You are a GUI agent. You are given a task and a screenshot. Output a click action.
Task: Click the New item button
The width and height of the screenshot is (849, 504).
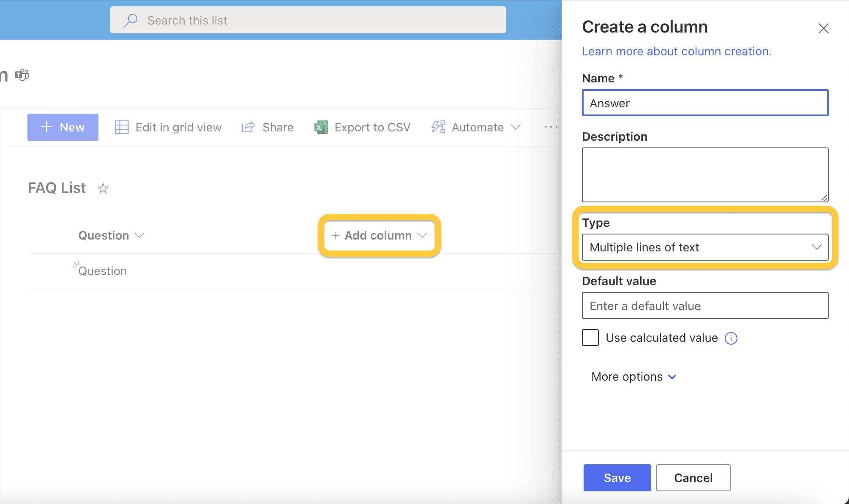(x=63, y=127)
